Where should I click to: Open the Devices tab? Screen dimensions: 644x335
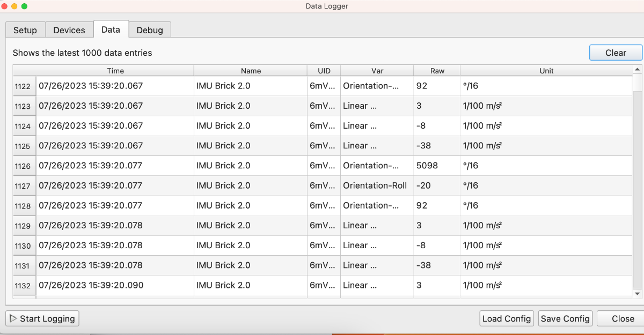point(69,30)
